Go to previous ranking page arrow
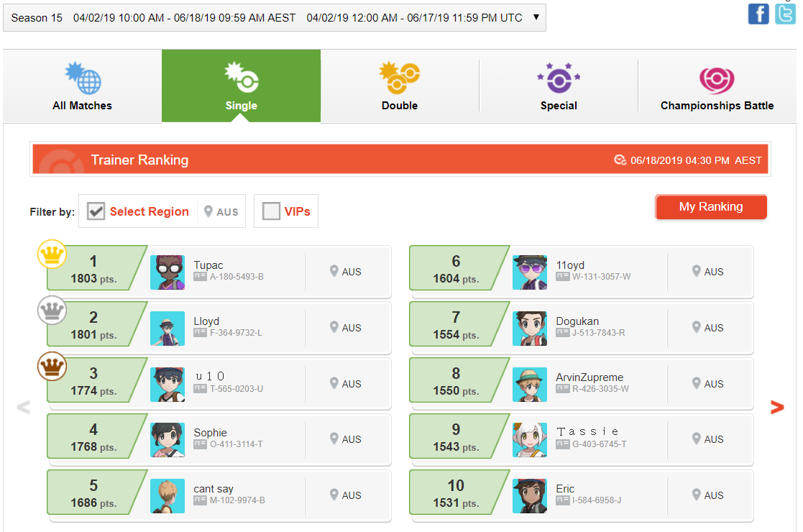The width and height of the screenshot is (803, 532). (23, 407)
